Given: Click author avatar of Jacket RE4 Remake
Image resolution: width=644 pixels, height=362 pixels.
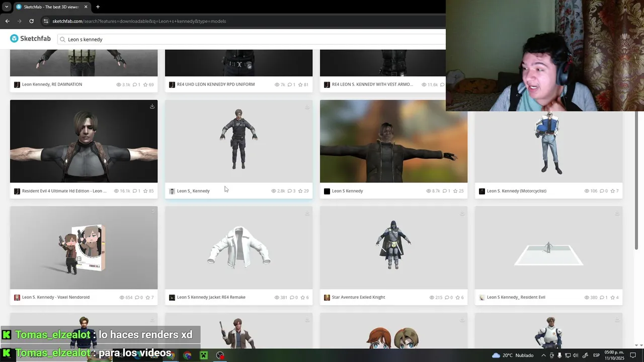Looking at the screenshot, I should (x=172, y=297).
